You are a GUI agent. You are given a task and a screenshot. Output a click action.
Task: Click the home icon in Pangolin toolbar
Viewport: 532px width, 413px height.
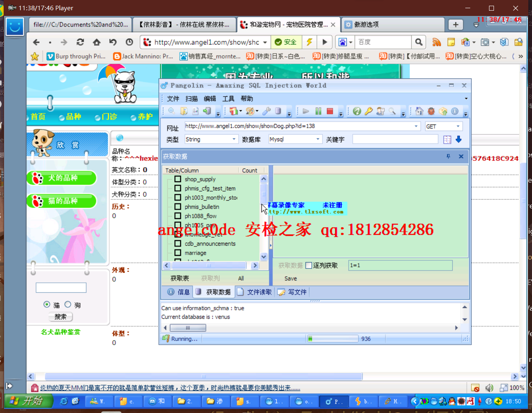coord(419,111)
